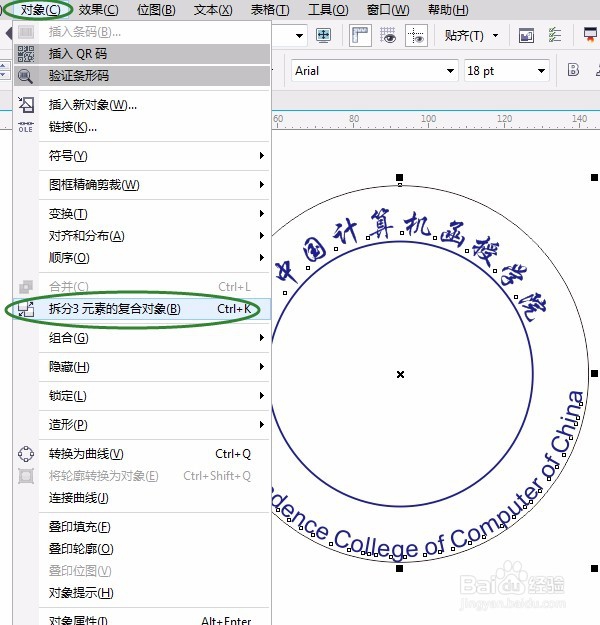Open the 帮助(H) menu
This screenshot has width=600, height=625.
click(x=448, y=10)
